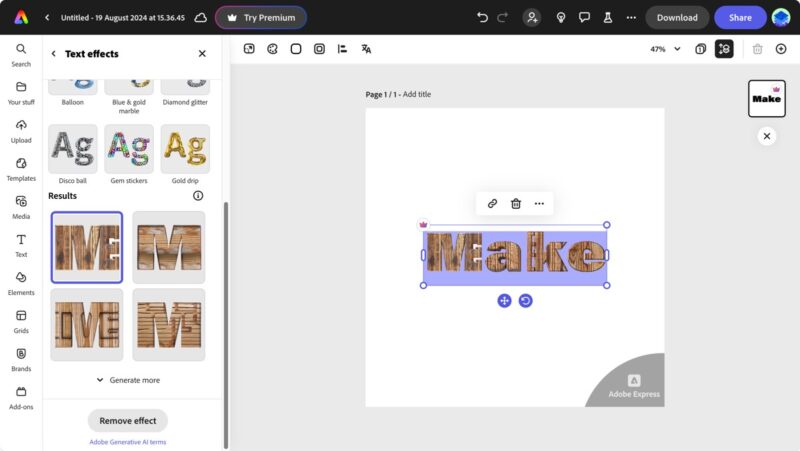The width and height of the screenshot is (800, 451).
Task: Click the Results info icon
Action: (198, 195)
